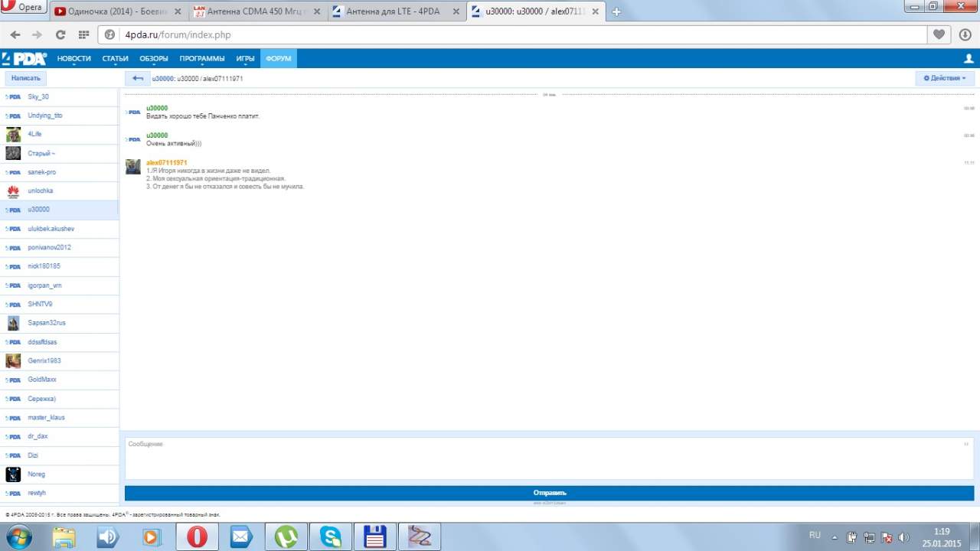Screen dimensions: 980x551
Task: Open the Opera Speed Dial grid
Action: tap(83, 34)
